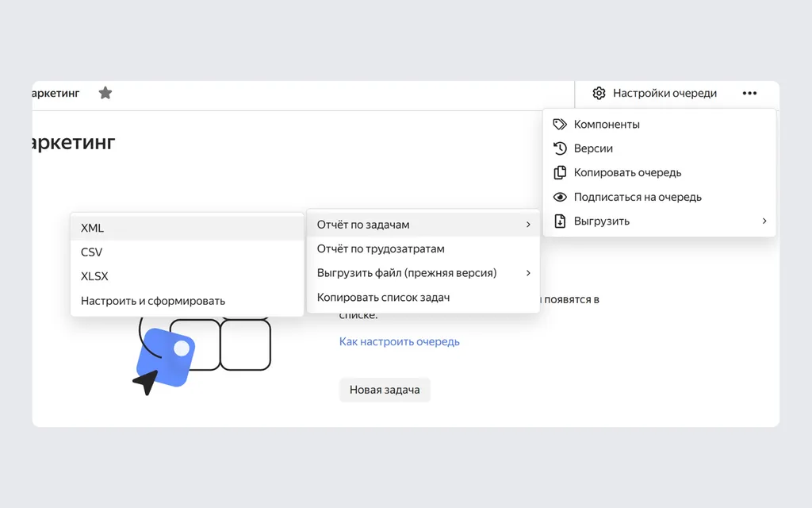812x508 pixels.
Task: Click the Версии history clock icon
Action: click(560, 148)
